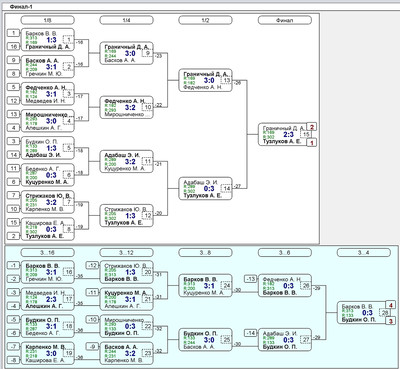The height and width of the screenshot is (369, 400).
Task: Click the red place marker 1 by Тузлуков
Action: tap(312, 143)
